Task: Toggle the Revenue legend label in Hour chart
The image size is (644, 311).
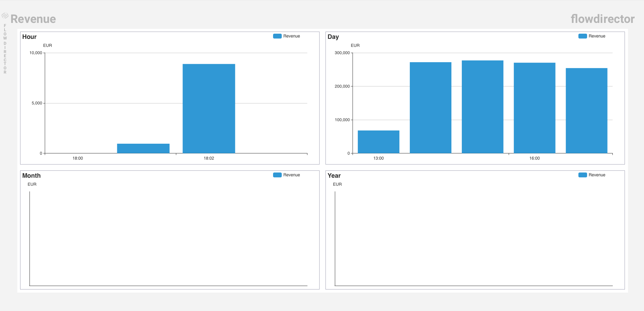Action: [291, 36]
